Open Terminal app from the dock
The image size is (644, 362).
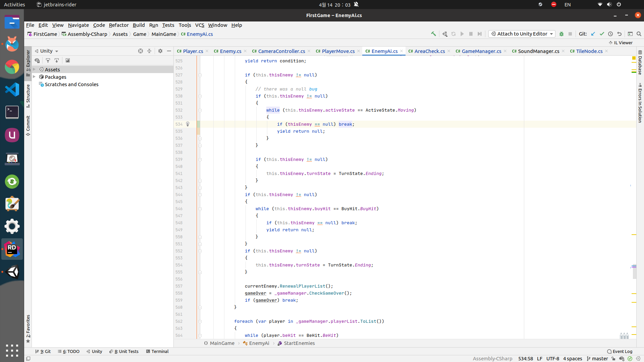pyautogui.click(x=12, y=112)
